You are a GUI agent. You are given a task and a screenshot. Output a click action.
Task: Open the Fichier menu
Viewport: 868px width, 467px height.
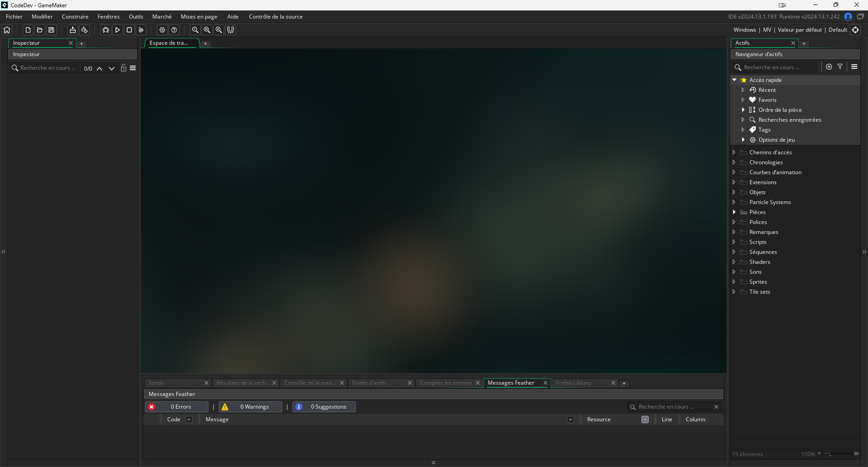14,17
